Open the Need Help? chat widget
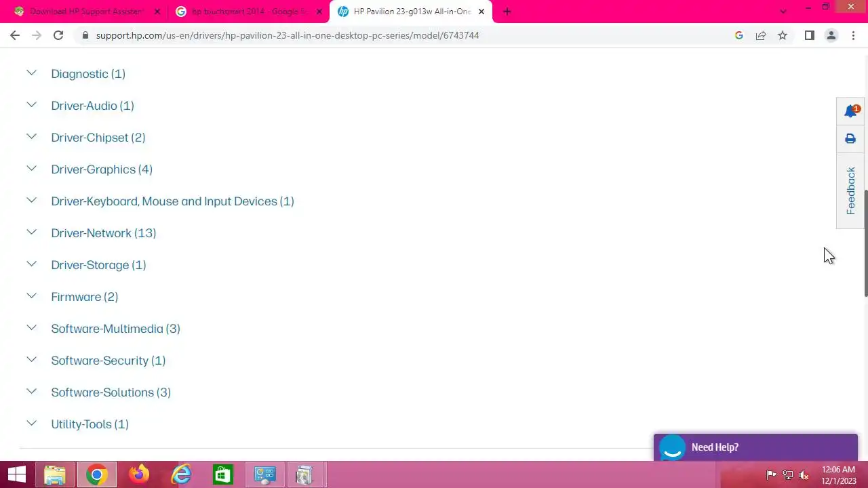The image size is (868, 488). (755, 447)
